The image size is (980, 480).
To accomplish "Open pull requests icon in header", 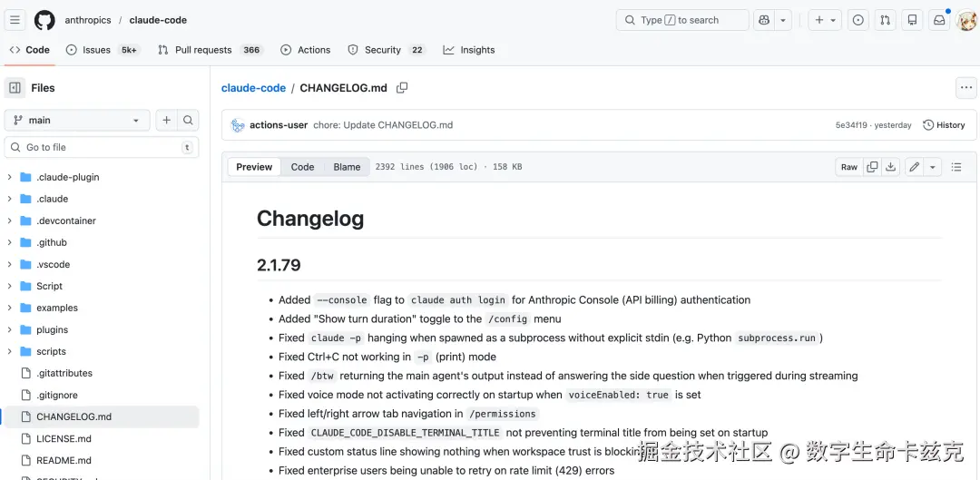I will [x=885, y=20].
